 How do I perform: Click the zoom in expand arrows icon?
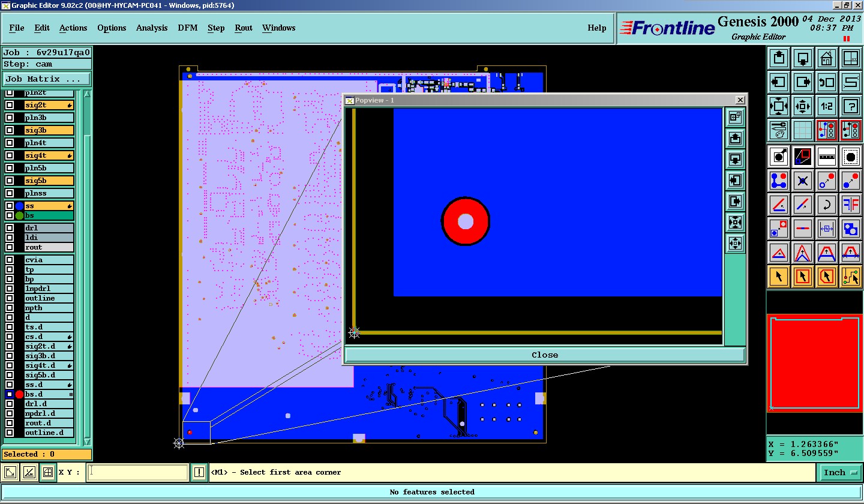coord(779,106)
